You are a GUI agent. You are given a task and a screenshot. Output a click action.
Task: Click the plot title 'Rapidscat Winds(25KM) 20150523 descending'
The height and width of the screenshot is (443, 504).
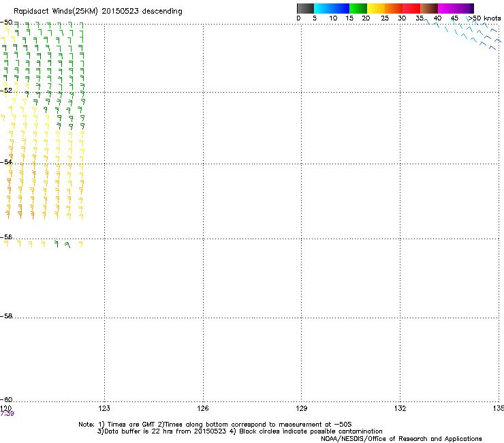(97, 12)
